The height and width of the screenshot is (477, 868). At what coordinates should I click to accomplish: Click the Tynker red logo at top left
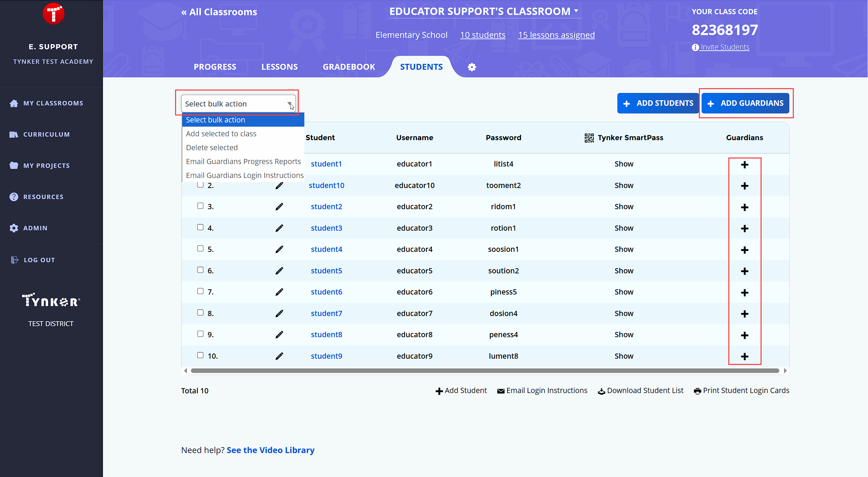click(x=53, y=14)
